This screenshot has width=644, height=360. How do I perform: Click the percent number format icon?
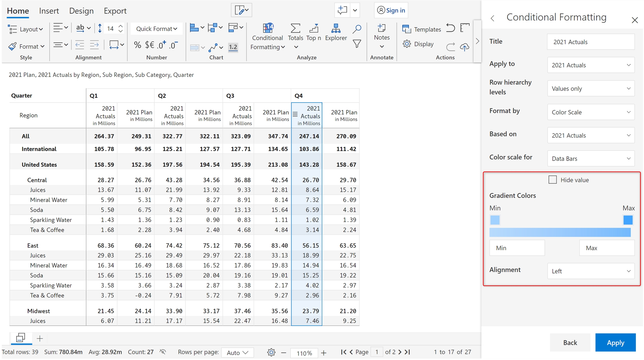[137, 45]
